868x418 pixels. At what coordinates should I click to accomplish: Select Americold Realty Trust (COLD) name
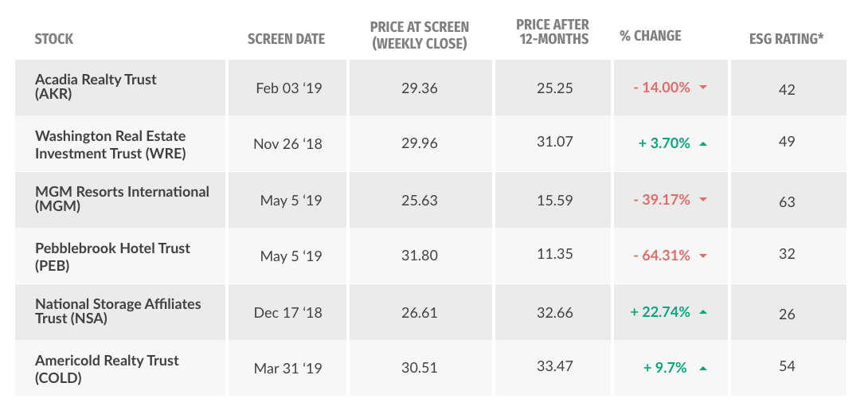click(x=107, y=368)
